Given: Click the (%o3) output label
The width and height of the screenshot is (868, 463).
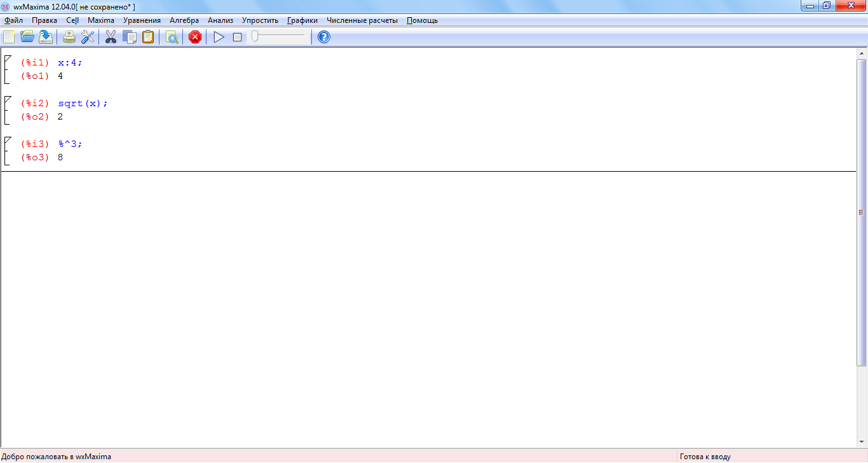Looking at the screenshot, I should point(35,157).
